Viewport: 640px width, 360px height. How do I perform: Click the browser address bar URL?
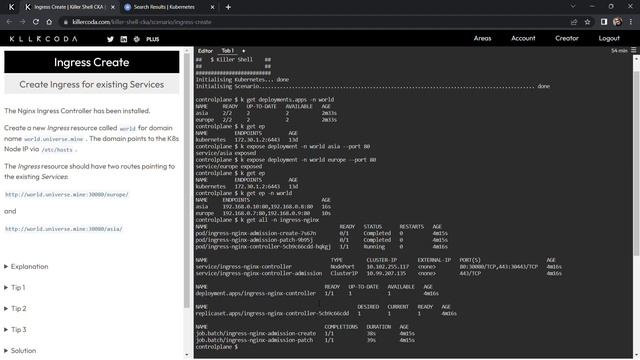(x=142, y=22)
